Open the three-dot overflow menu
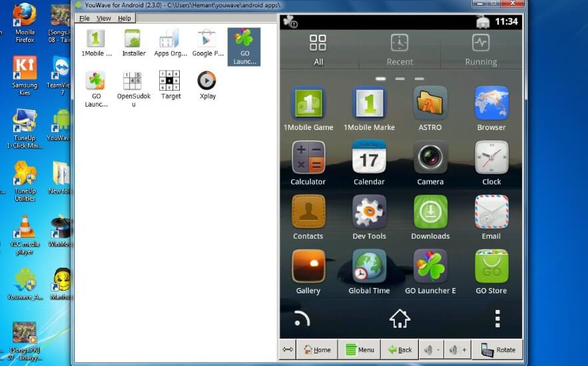588x366 pixels. click(x=497, y=319)
